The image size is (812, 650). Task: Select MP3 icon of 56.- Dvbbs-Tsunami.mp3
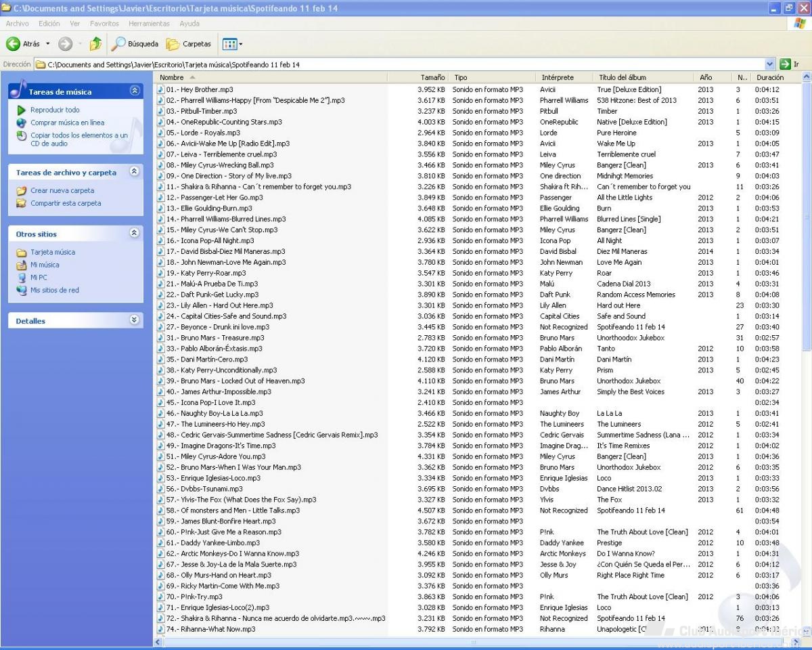tap(161, 489)
